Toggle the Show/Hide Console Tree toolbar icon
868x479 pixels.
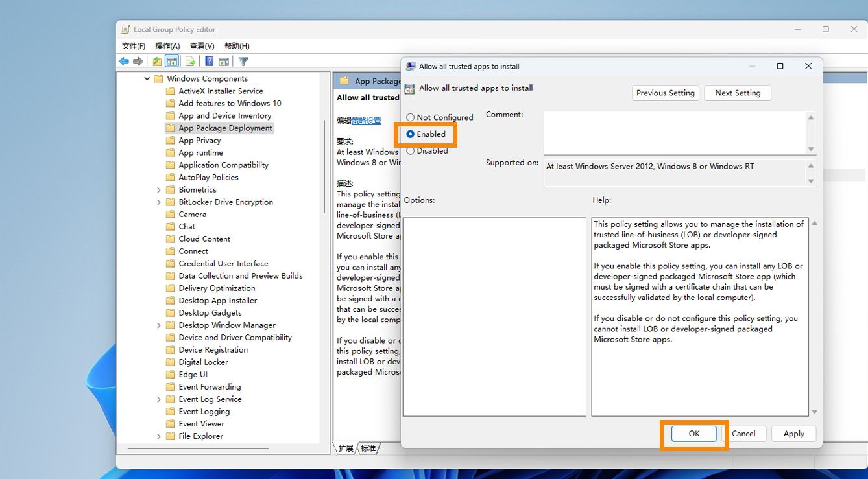coord(172,62)
